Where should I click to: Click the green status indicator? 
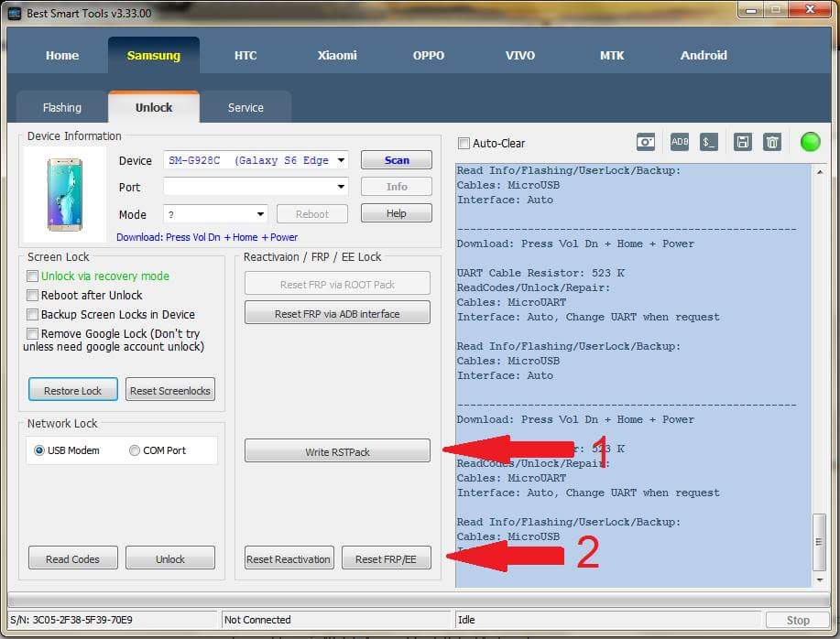[810, 142]
